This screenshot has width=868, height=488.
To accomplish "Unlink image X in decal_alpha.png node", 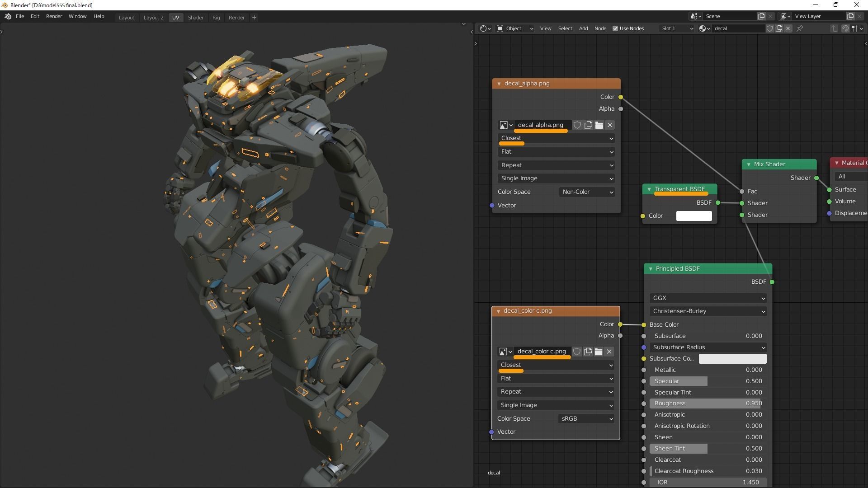I will (x=610, y=125).
